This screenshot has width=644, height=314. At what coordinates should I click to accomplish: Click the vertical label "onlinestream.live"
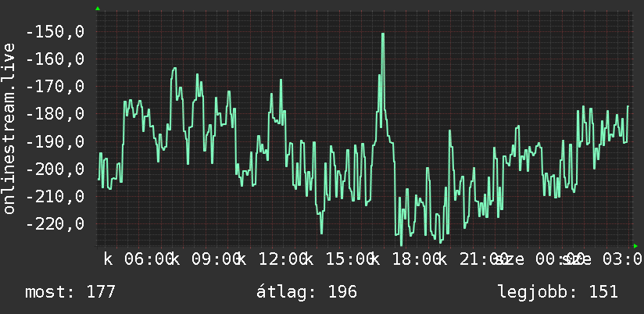tap(9, 128)
